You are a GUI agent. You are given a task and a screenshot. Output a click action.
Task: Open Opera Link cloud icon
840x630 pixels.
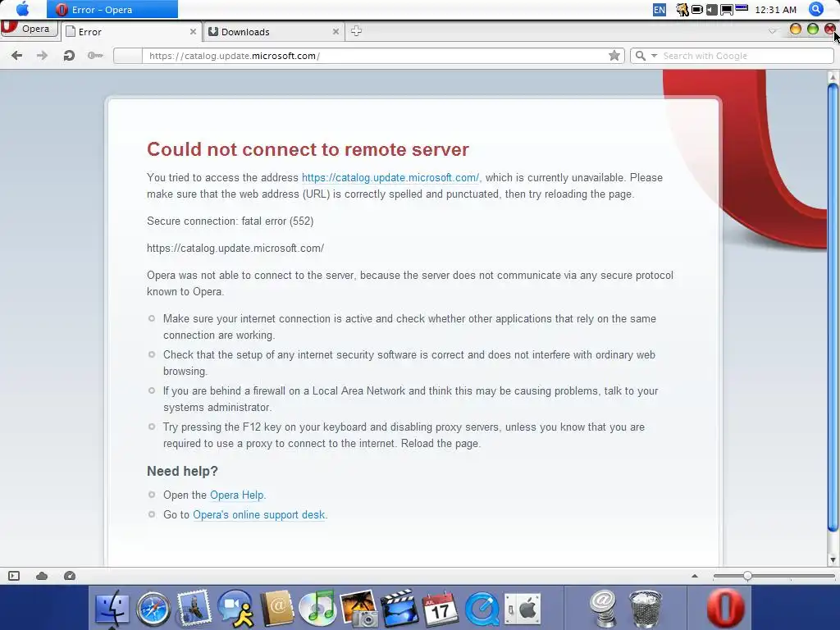pyautogui.click(x=42, y=576)
